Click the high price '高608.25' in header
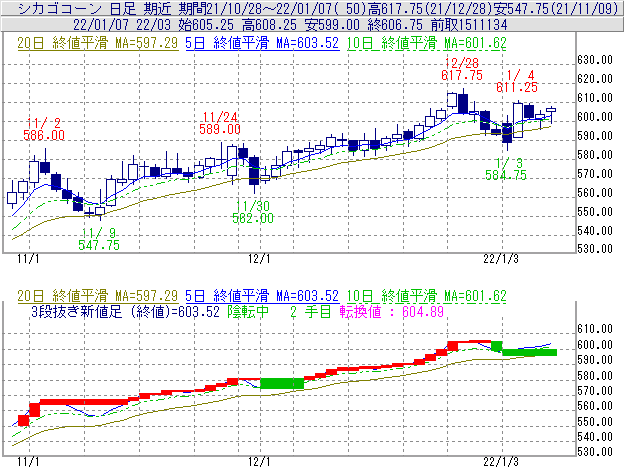The image size is (624, 475). click(269, 25)
